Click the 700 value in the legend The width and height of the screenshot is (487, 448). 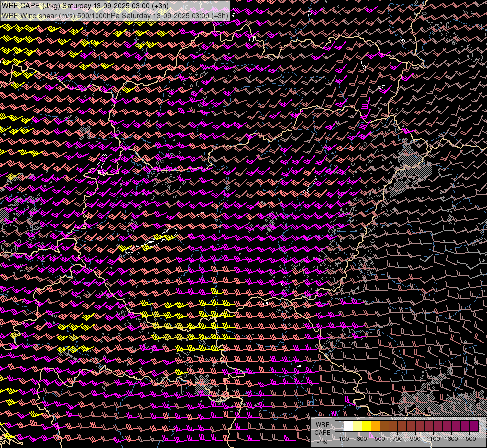point(397,439)
